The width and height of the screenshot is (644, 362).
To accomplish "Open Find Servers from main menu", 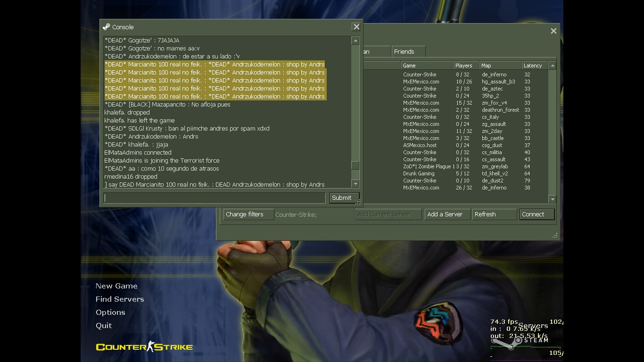I will click(x=120, y=299).
